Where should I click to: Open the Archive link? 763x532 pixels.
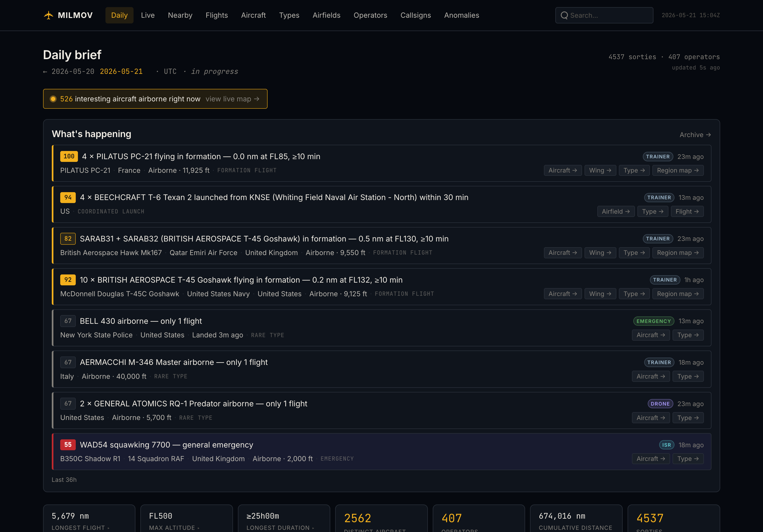[695, 135]
